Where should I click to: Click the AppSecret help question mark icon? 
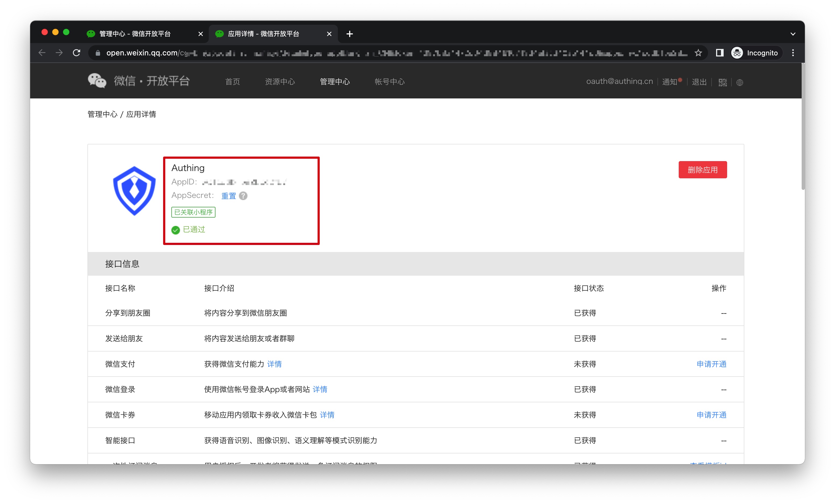[243, 196]
